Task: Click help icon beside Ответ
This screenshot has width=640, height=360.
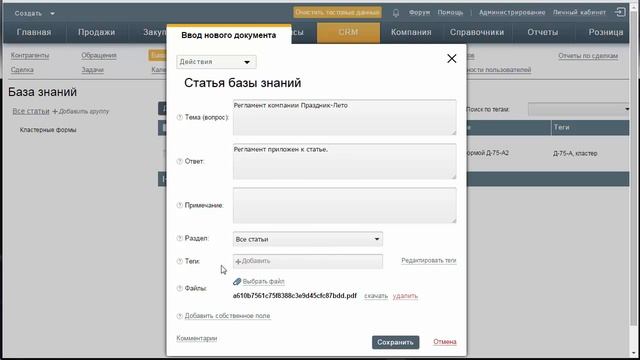Action: point(179,161)
